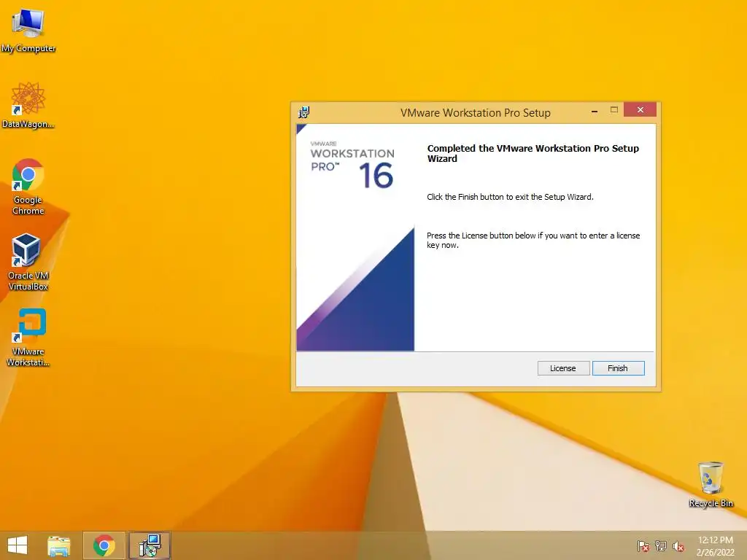Viewport: 747px width, 560px height.
Task: Open Action Center flag in system tray
Action: click(x=643, y=545)
